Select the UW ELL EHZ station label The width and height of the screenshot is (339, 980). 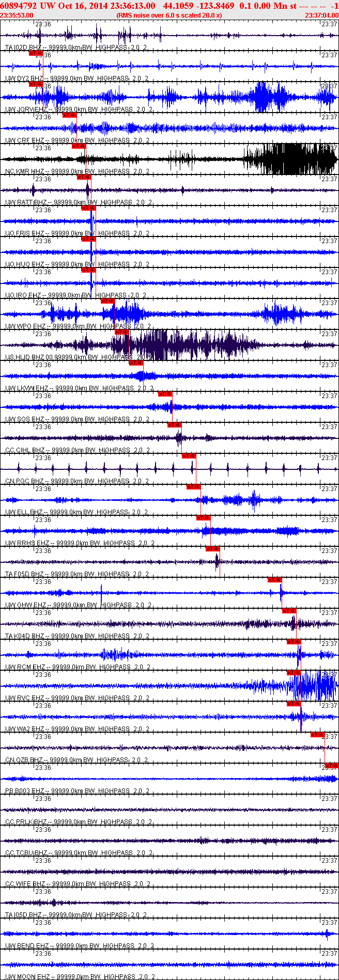pos(76,512)
